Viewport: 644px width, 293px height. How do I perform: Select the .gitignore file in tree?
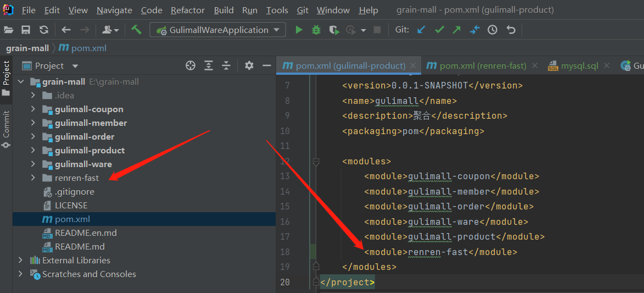click(x=74, y=192)
